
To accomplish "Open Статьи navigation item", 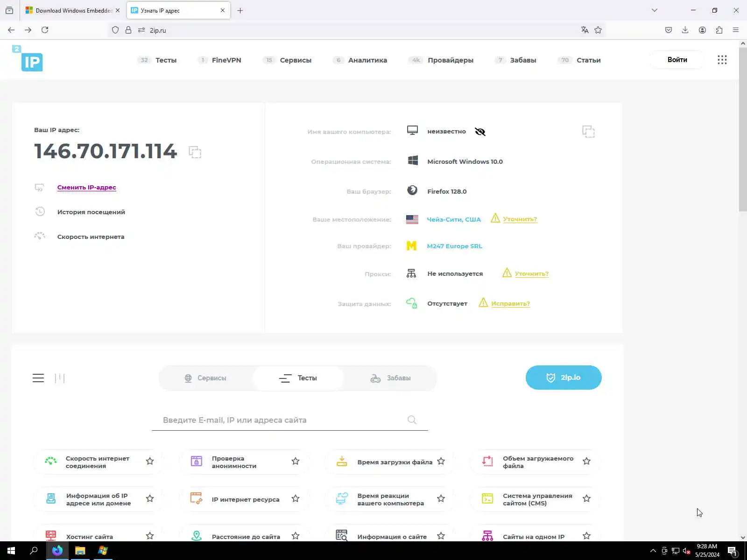I will point(588,60).
